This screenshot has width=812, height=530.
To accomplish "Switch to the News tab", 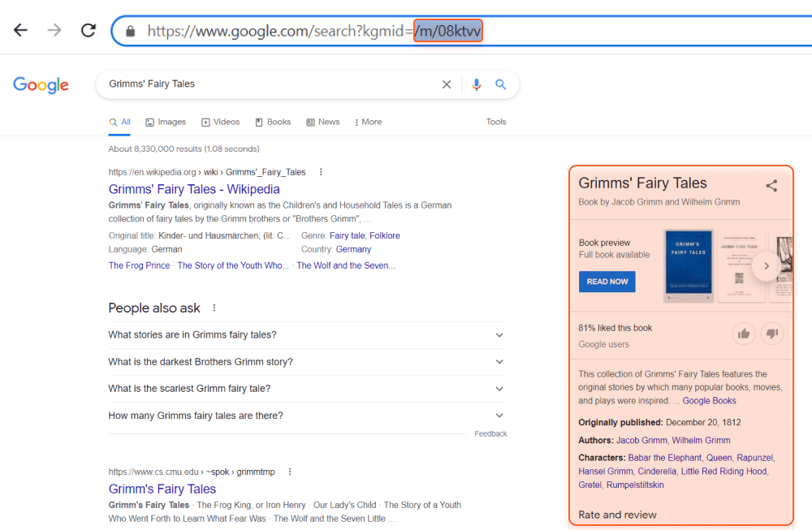I will tap(323, 122).
